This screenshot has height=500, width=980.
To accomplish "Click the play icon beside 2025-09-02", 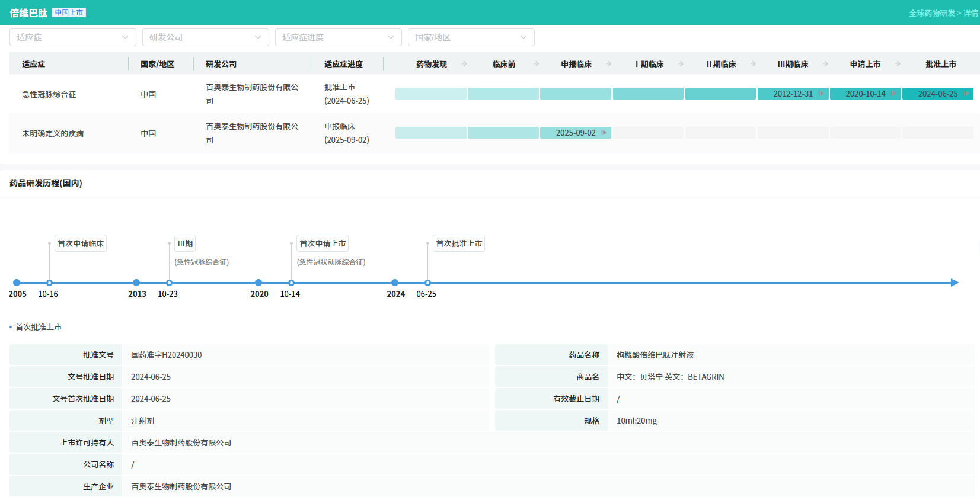I will coord(604,133).
